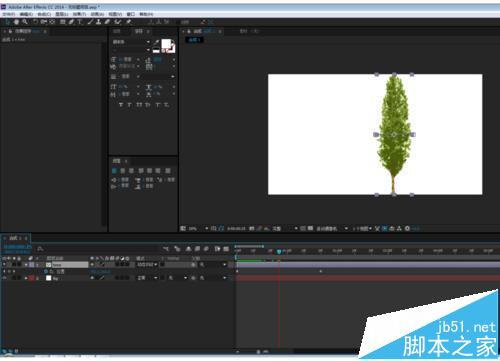The image size is (500, 361).
Task: Select the Roto Brush tool
Action: [118, 22]
